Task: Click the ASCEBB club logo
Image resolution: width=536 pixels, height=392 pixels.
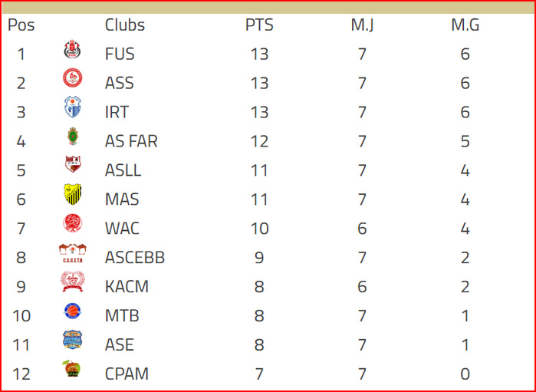Action: (72, 253)
